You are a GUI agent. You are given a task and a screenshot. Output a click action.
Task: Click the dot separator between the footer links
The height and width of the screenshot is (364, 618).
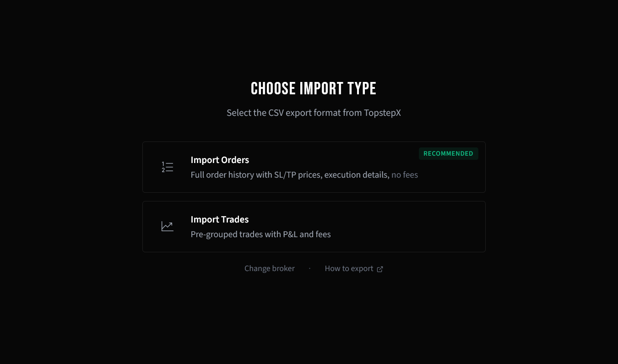pyautogui.click(x=309, y=268)
